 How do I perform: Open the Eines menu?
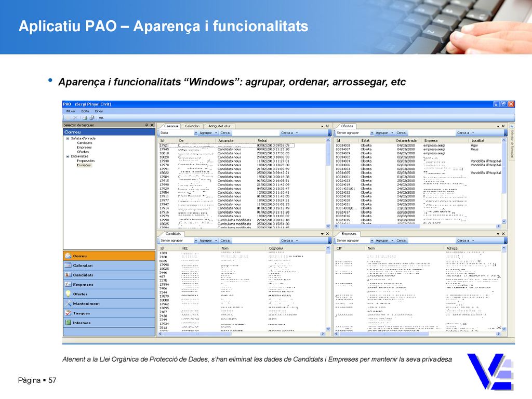pyautogui.click(x=99, y=111)
